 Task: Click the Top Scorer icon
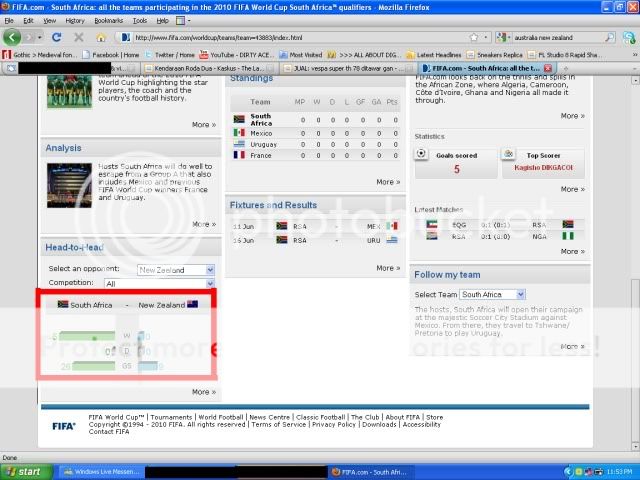[509, 153]
